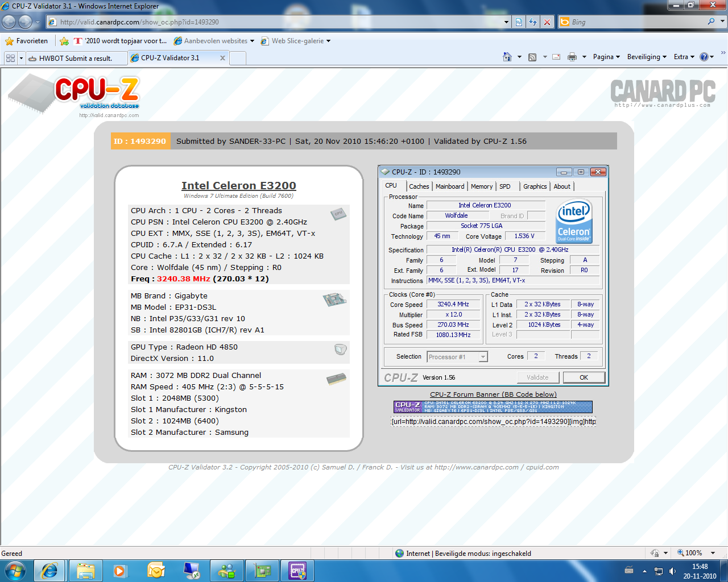Open the recent pages dropdown beside Forward
728x582 pixels.
coord(38,22)
